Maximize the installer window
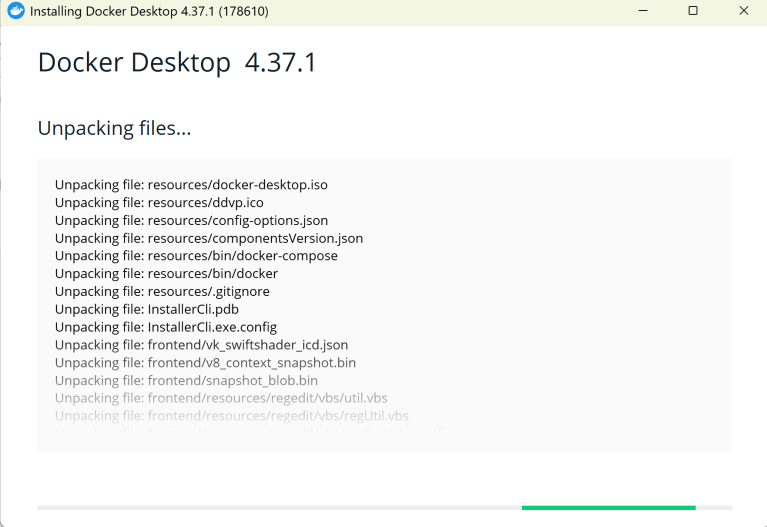The height and width of the screenshot is (527, 767). 693,11
